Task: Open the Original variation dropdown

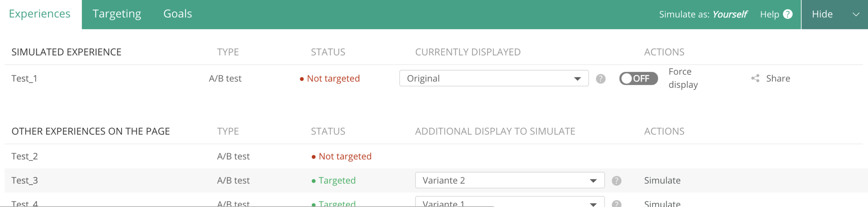Action: point(494,78)
